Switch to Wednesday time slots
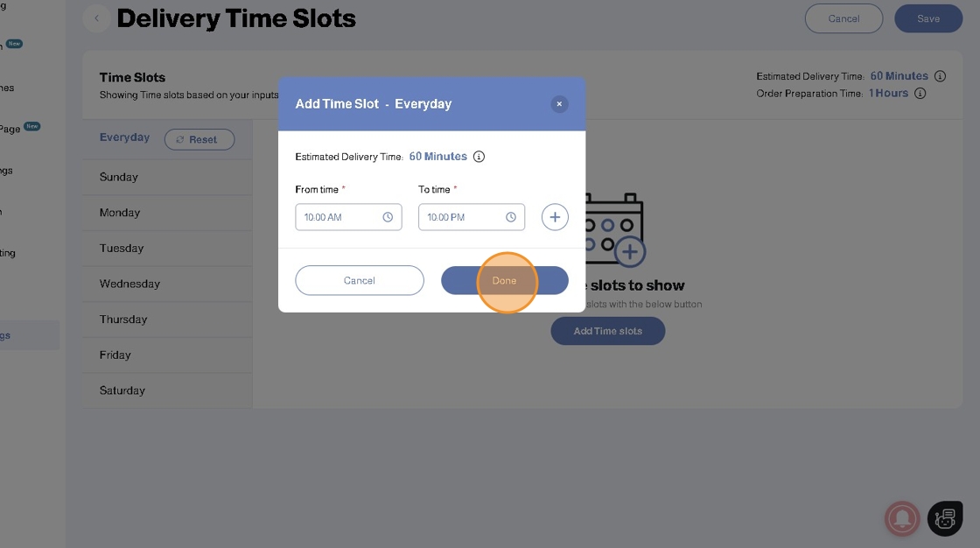The image size is (980, 548). coord(129,284)
